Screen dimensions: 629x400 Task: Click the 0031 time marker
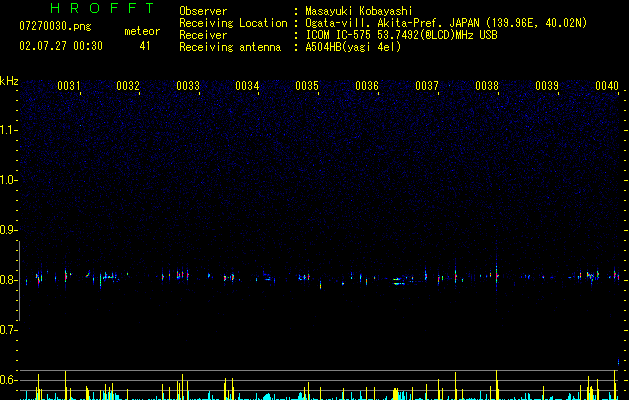(69, 86)
